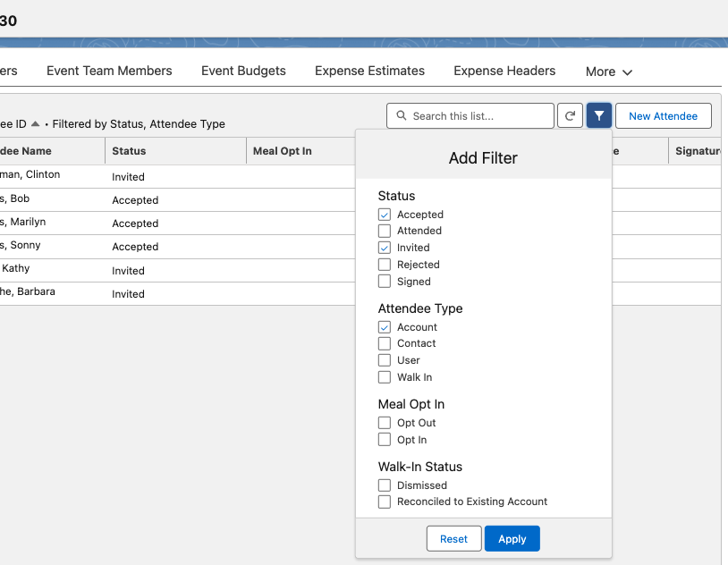Sort by the Status column header
This screenshot has width=728, height=565.
(x=129, y=151)
